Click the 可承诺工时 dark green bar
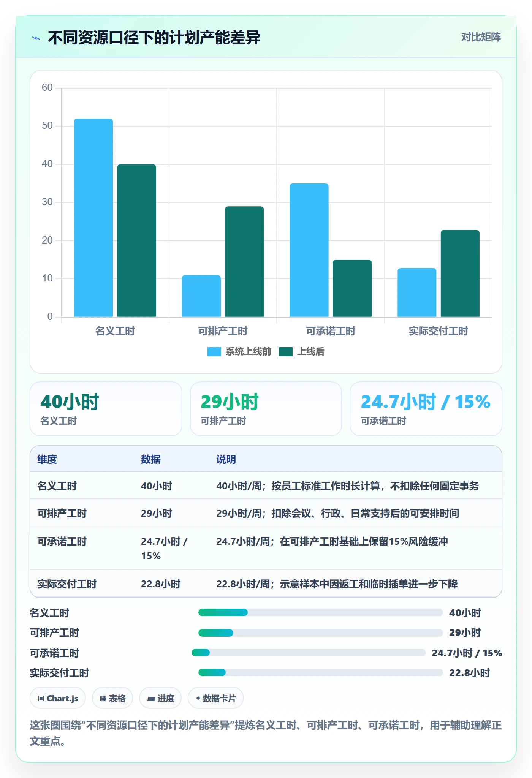Viewport: 532px width, 778px height. point(352,288)
